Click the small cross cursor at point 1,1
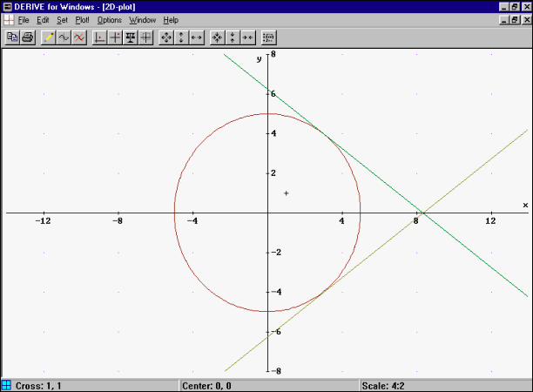533x392 pixels. [287, 193]
